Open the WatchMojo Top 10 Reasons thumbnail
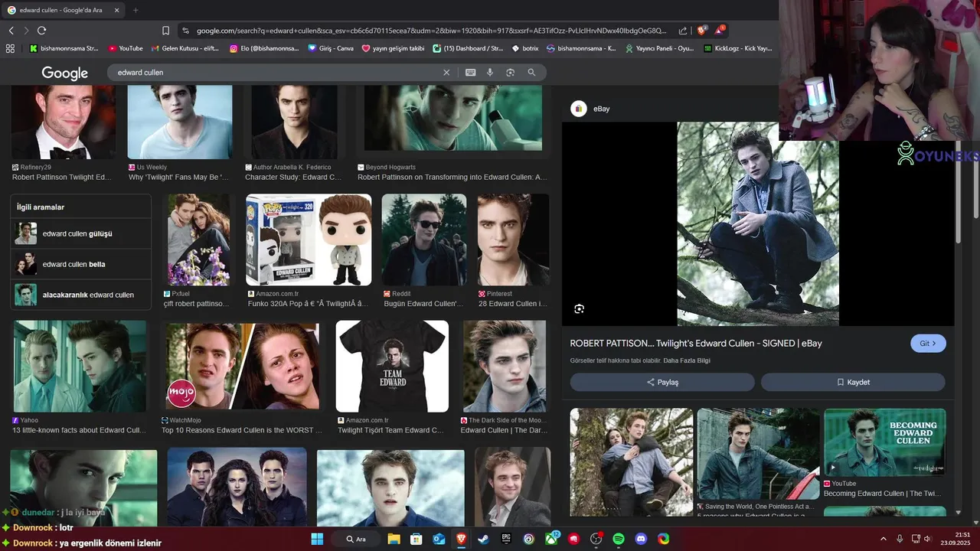 tap(243, 367)
